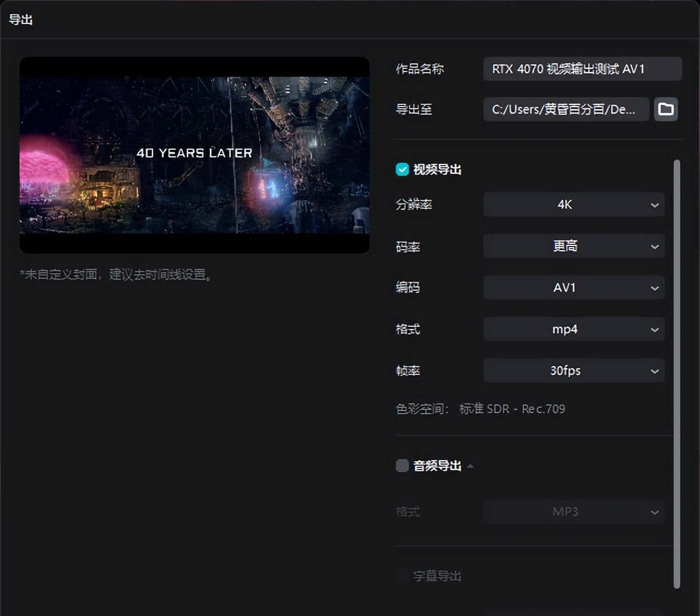This screenshot has height=616, width=700.
Task: Enable the 音频导出 checkbox
Action: click(x=402, y=465)
